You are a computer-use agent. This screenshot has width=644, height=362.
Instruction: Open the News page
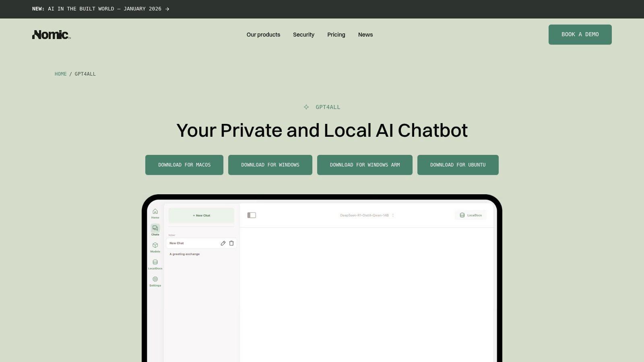tap(365, 35)
